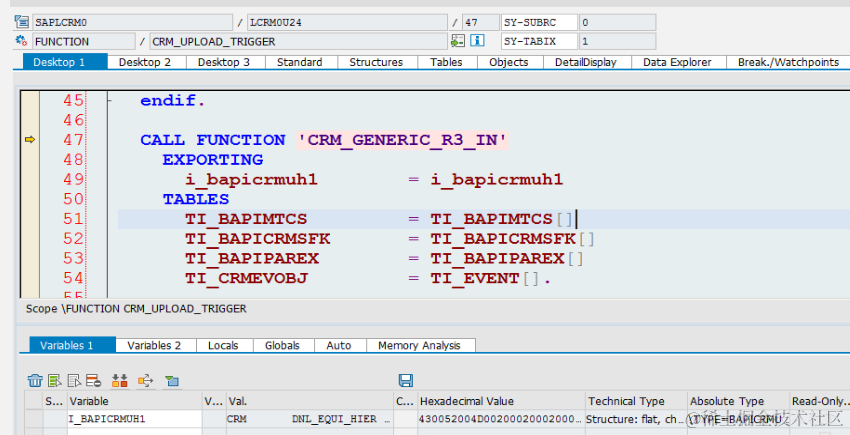Screen dimensions: 850x435
Task: Click the blue information icon
Action: click(x=477, y=41)
